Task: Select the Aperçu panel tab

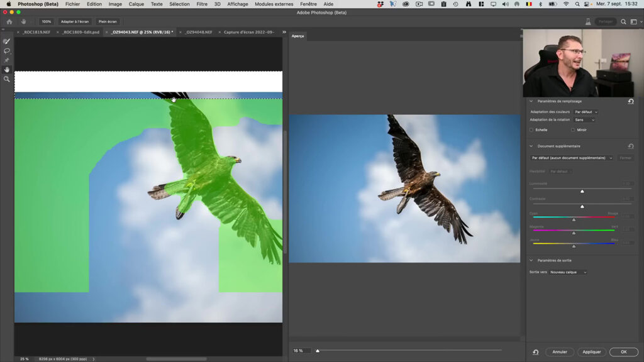Action: 297,36
